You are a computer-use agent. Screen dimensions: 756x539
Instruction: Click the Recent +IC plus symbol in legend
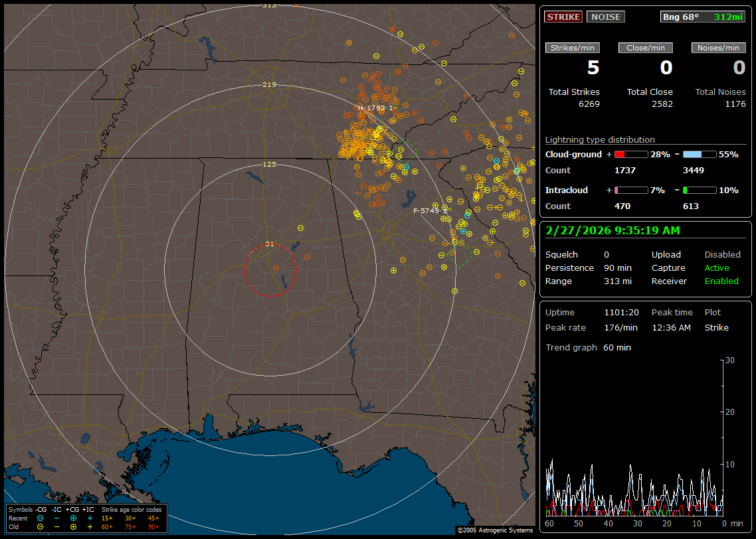pos(90,518)
